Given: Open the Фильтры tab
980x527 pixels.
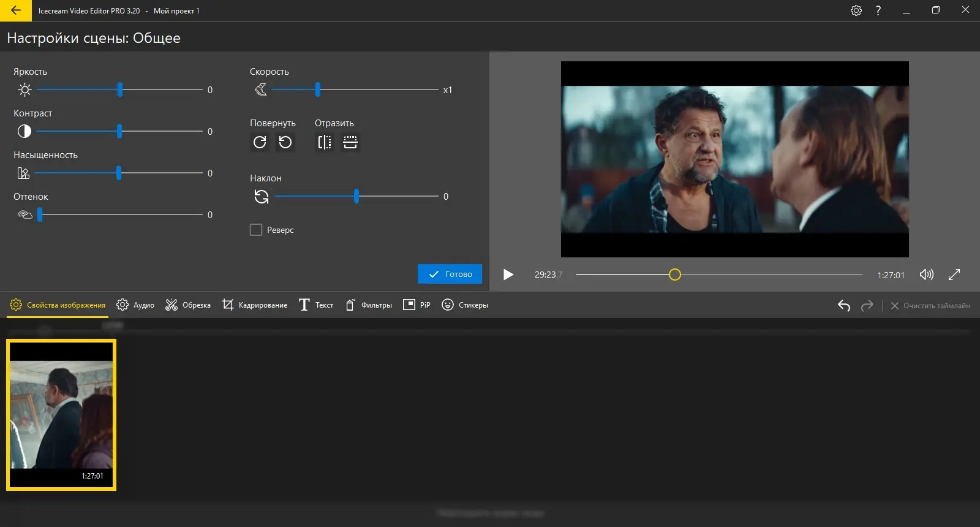Looking at the screenshot, I should click(x=368, y=305).
